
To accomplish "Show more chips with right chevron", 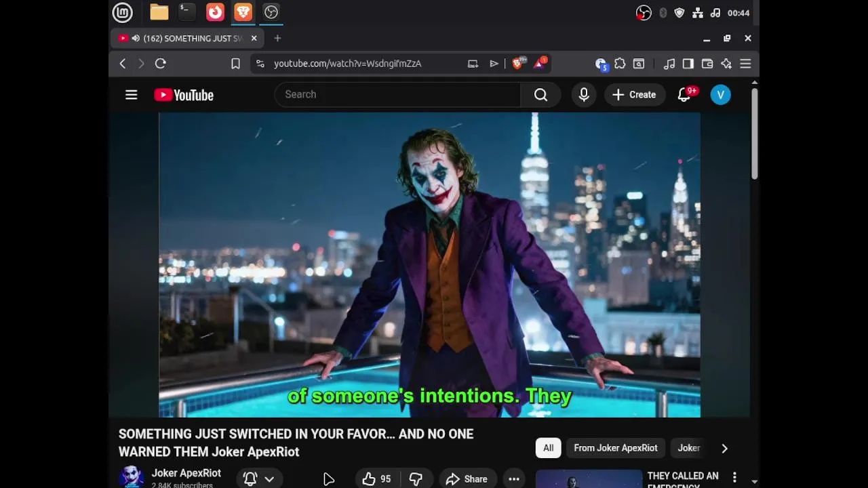I will point(724,448).
